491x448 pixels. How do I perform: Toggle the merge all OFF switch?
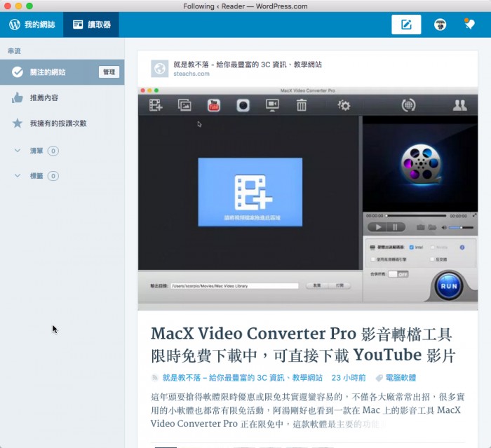pos(398,274)
